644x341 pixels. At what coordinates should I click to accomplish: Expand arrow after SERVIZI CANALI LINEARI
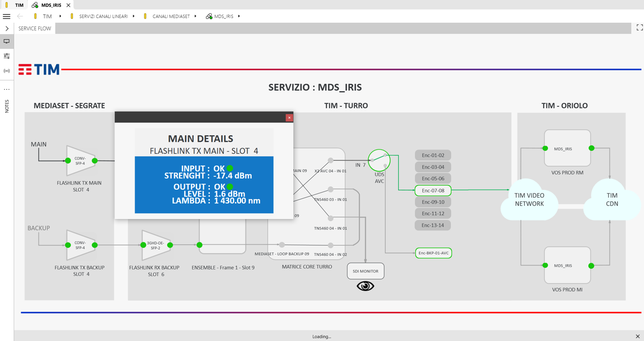click(x=134, y=16)
